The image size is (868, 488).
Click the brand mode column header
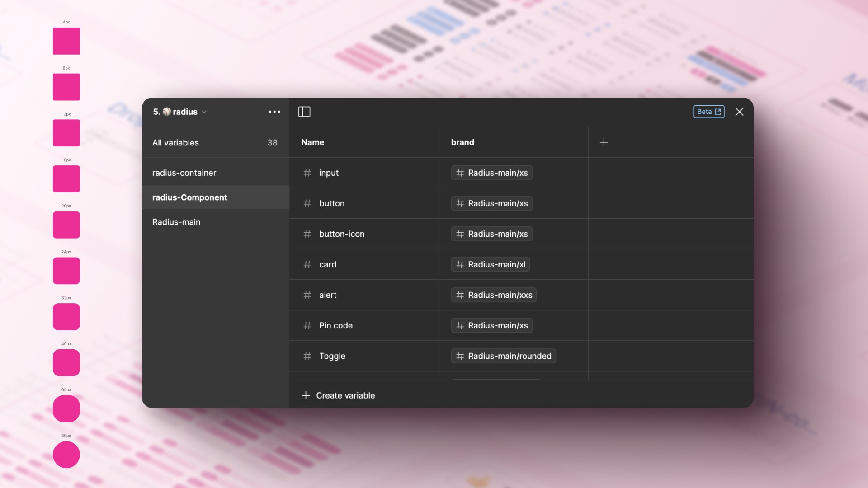click(x=462, y=142)
